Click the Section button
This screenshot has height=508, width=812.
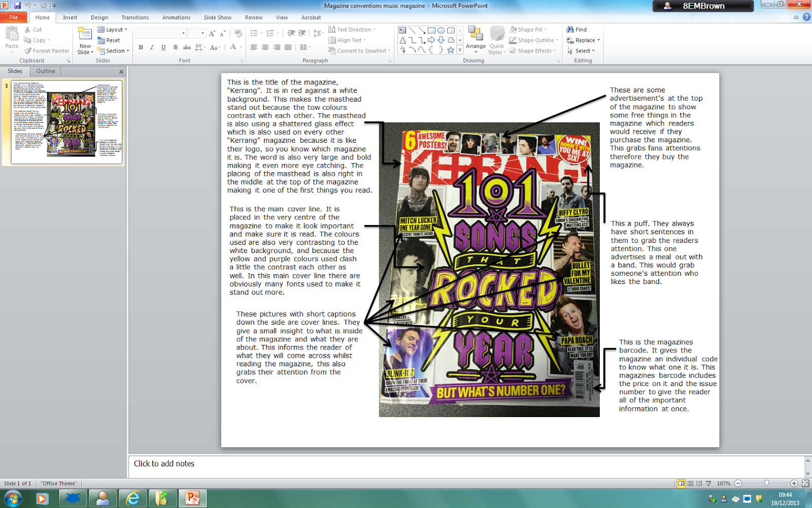pyautogui.click(x=113, y=51)
